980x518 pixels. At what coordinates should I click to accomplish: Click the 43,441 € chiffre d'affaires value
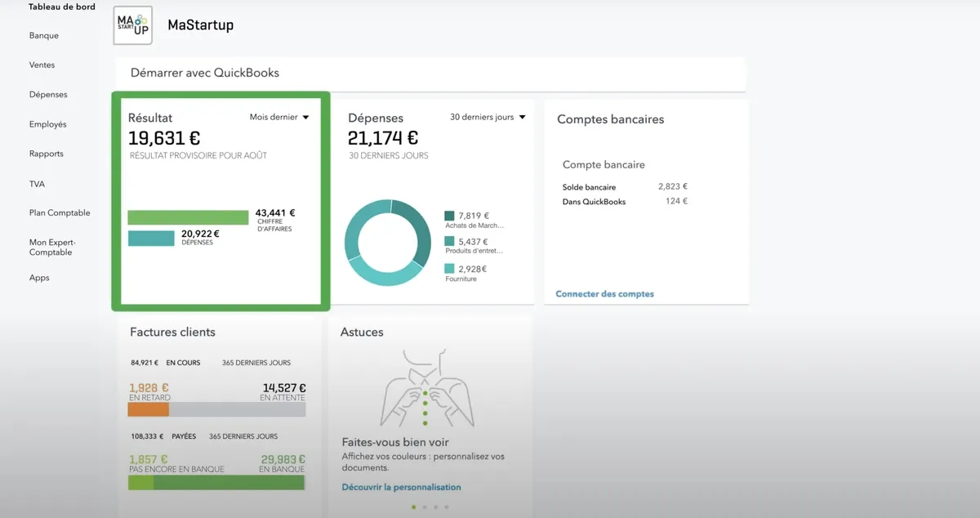(275, 212)
